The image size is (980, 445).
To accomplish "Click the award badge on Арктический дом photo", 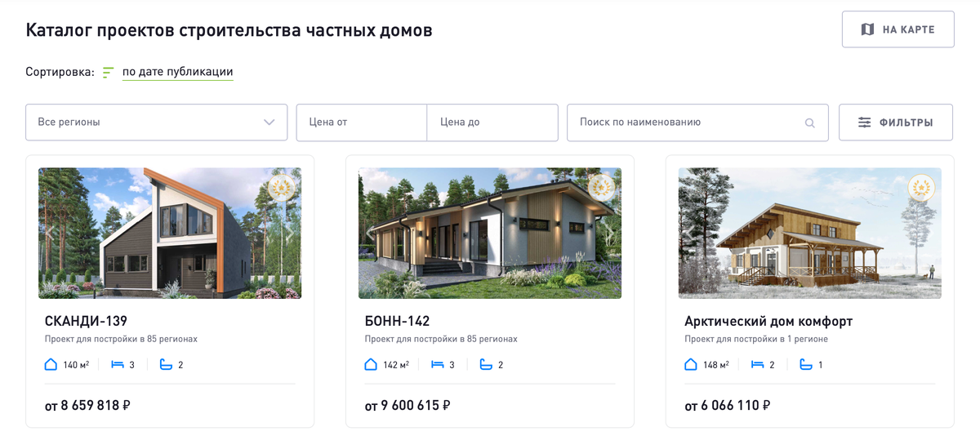I will tap(922, 189).
